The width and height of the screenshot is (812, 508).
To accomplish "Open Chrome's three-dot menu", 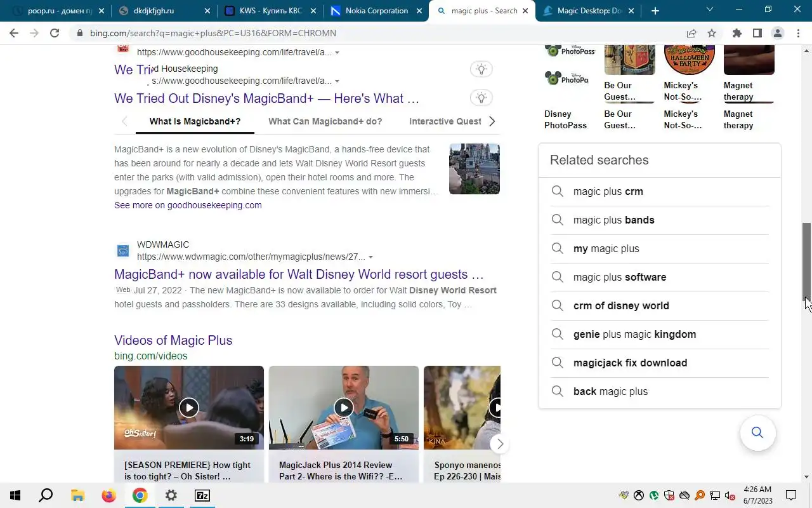I will [x=798, y=33].
